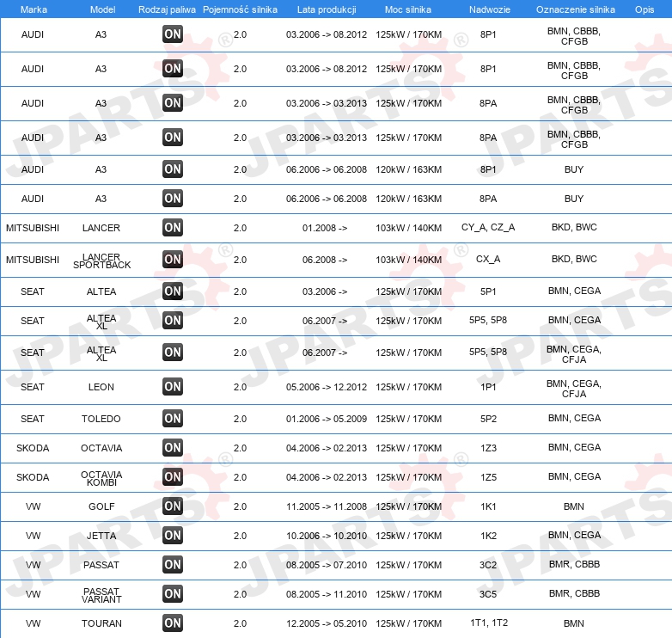Click production date 06.2008 -> for Lancer Sportback
This screenshot has height=638, width=672.
[325, 260]
